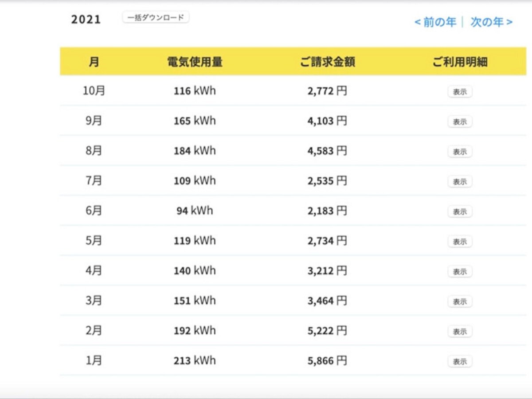Click the 2,772 円 billing amount
Viewport: 532px width, 399px height.
tap(327, 91)
